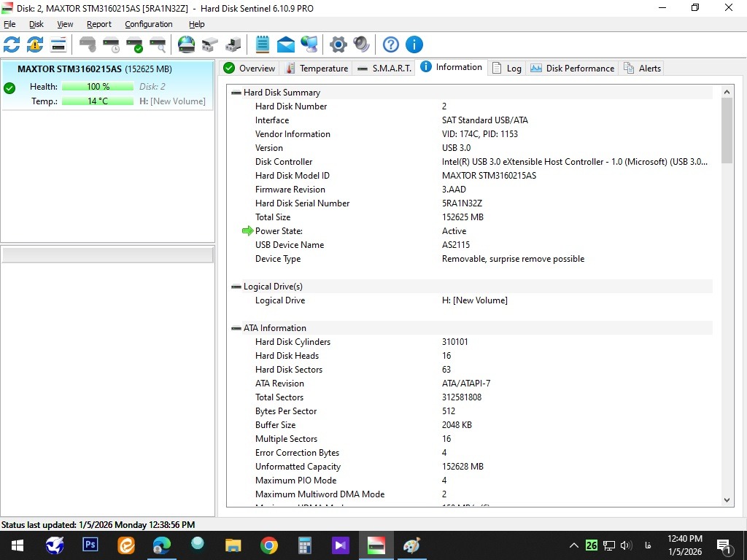Open Google Chrome from the taskbar
This screenshot has height=560, width=747.
(269, 545)
